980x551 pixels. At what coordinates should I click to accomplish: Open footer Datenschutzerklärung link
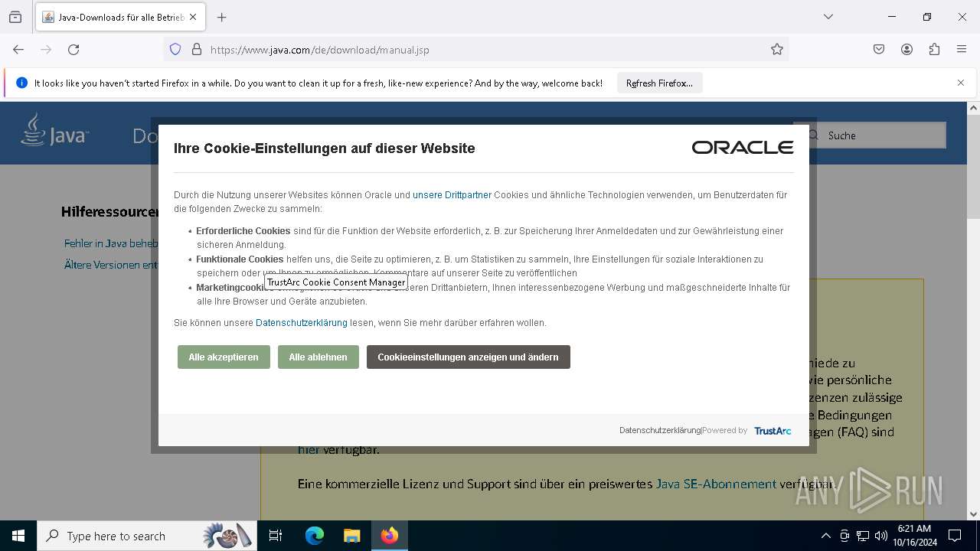(x=660, y=431)
